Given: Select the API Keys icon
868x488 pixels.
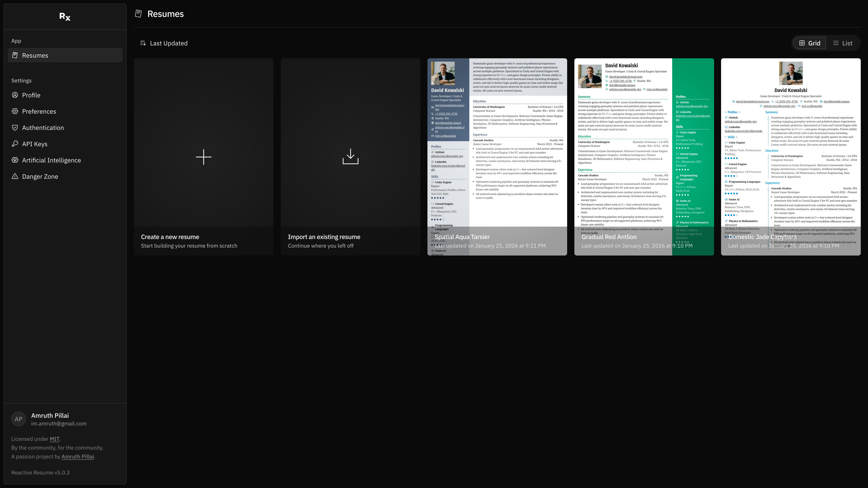Looking at the screenshot, I should click(x=15, y=144).
